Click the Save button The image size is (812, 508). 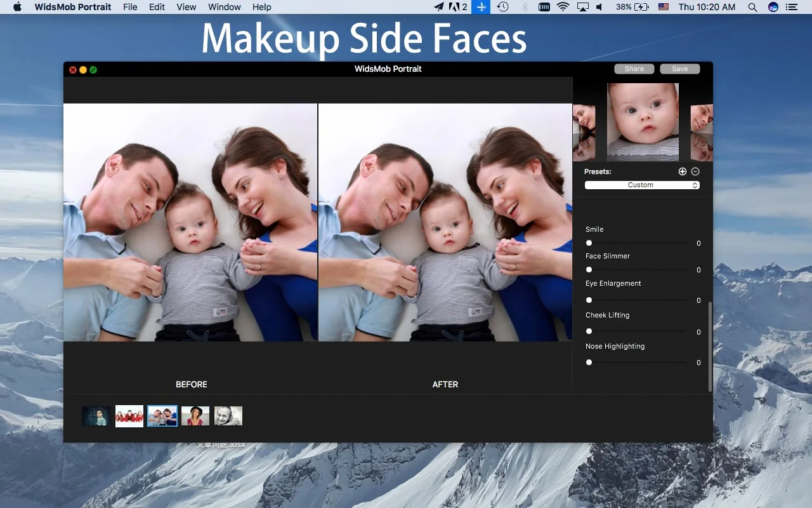(679, 68)
